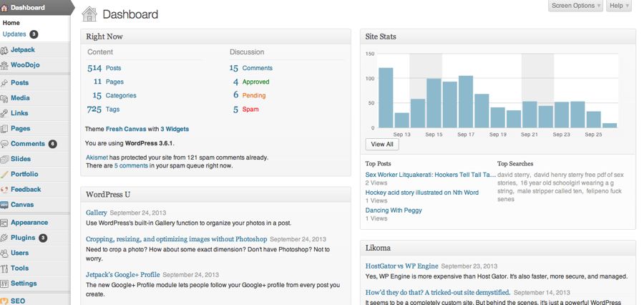Open the Appearance menu label
The height and width of the screenshot is (305, 644).
29,223
